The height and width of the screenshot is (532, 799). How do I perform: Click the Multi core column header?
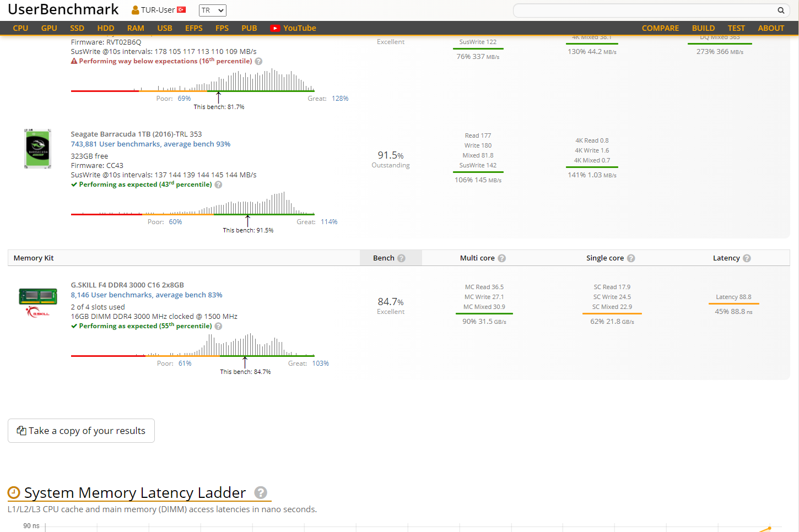pyautogui.click(x=477, y=258)
